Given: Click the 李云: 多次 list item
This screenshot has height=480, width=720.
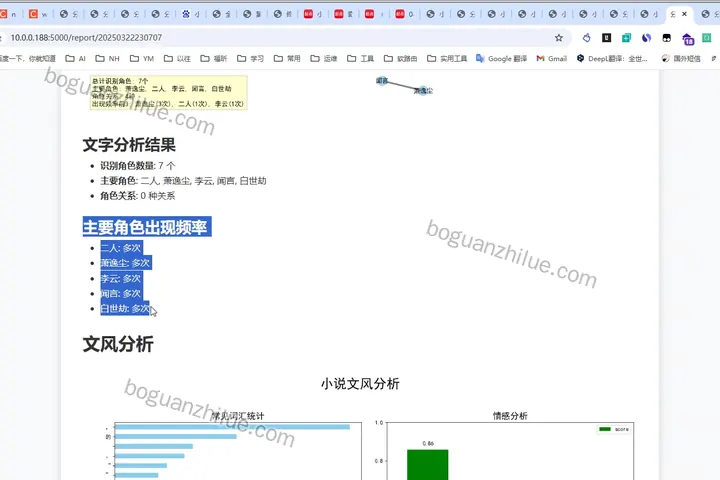Looking at the screenshot, I should click(x=121, y=278).
